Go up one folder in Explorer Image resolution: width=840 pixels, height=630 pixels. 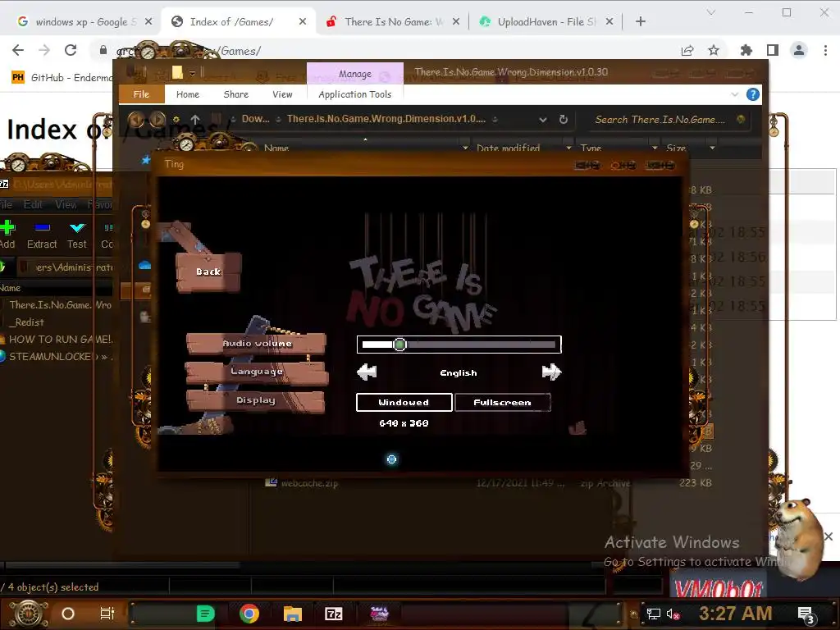tap(195, 120)
